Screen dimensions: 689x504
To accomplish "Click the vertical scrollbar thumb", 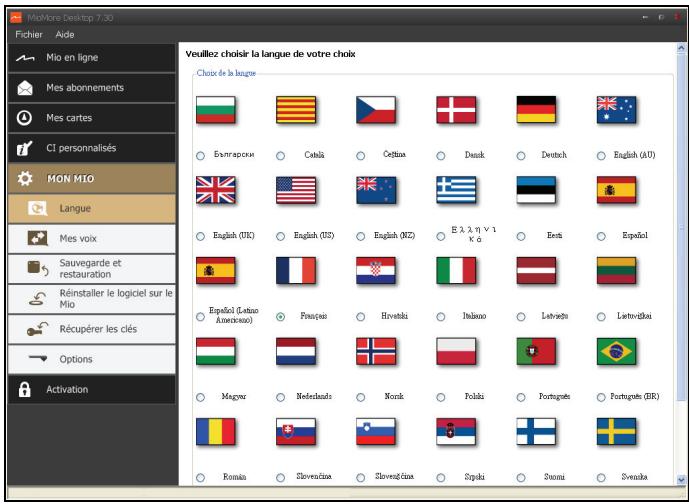I will pos(681,227).
